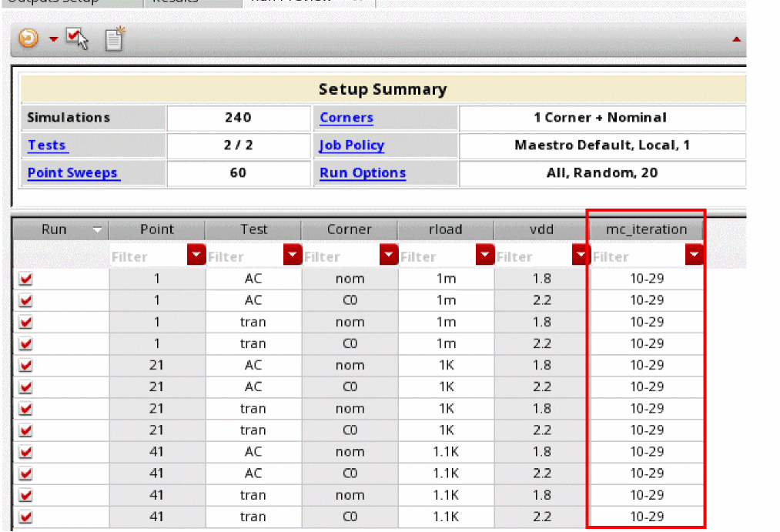Image resolution: width=780 pixels, height=532 pixels.
Task: Sort by the Test column header
Action: (x=253, y=229)
